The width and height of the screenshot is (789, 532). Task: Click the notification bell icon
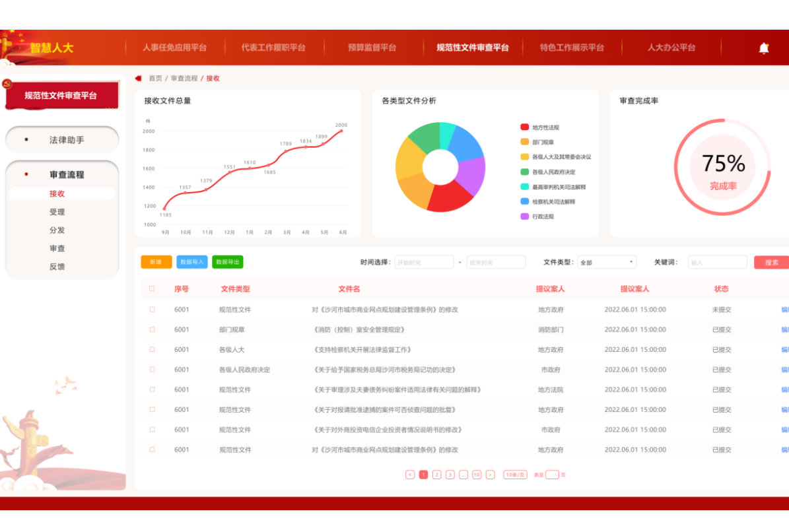(764, 48)
